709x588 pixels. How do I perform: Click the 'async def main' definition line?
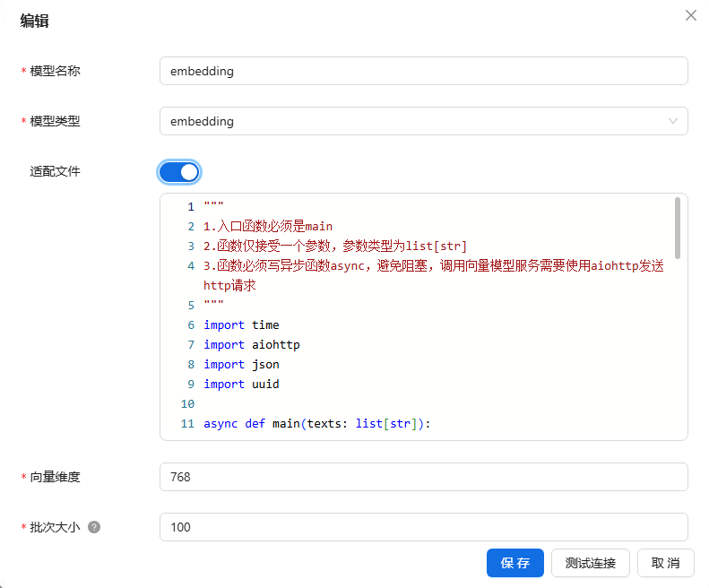tap(316, 423)
